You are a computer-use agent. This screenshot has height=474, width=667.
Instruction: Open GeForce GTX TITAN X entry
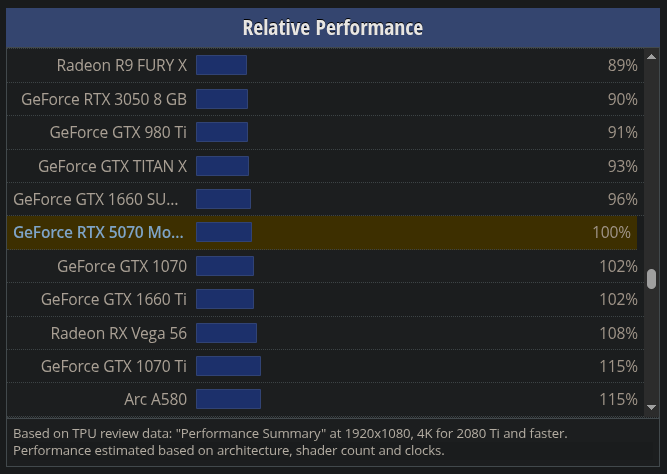[x=113, y=166]
